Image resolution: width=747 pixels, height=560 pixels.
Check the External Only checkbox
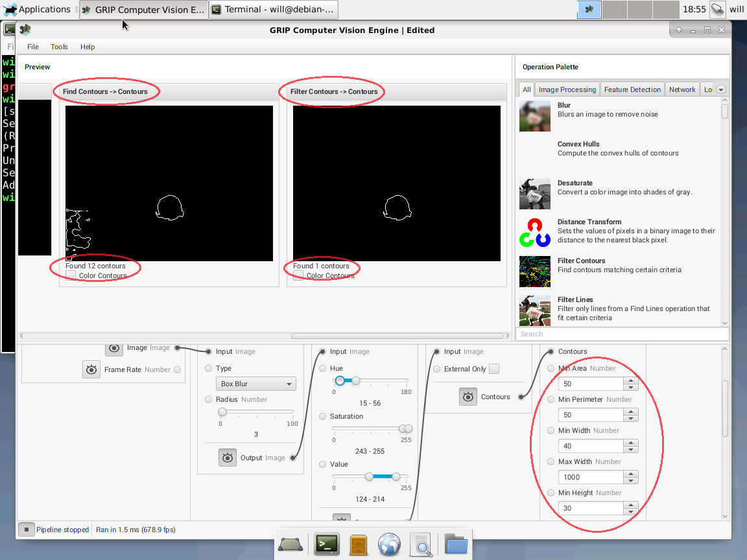[495, 369]
